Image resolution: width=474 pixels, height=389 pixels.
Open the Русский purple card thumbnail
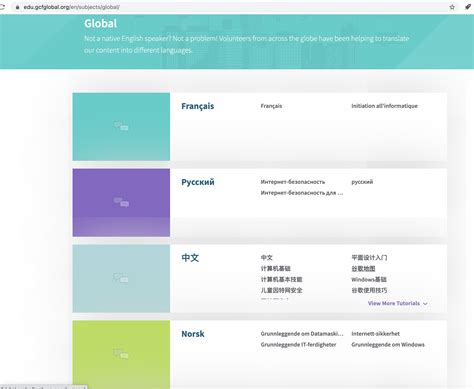pos(121,203)
